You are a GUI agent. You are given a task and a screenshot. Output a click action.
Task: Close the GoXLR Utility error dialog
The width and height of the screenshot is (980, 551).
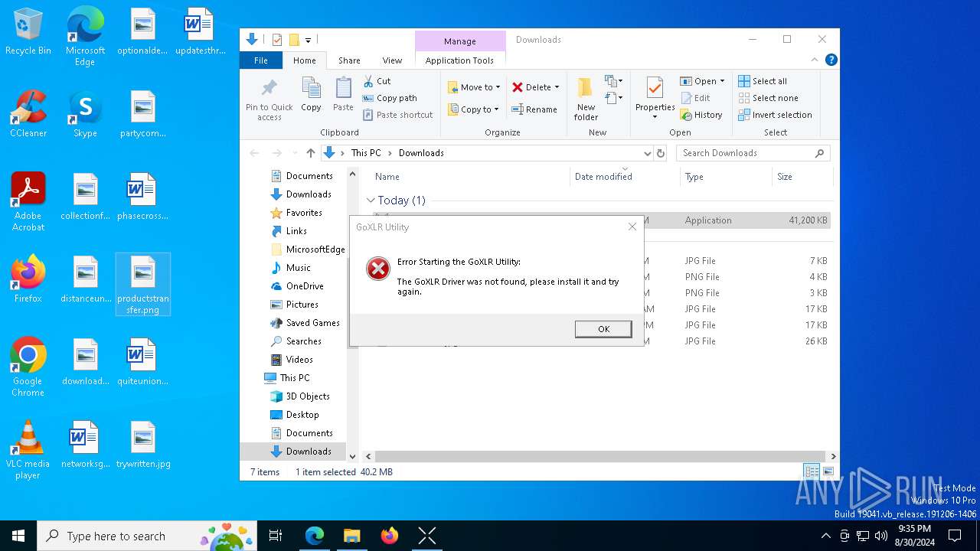tap(632, 227)
